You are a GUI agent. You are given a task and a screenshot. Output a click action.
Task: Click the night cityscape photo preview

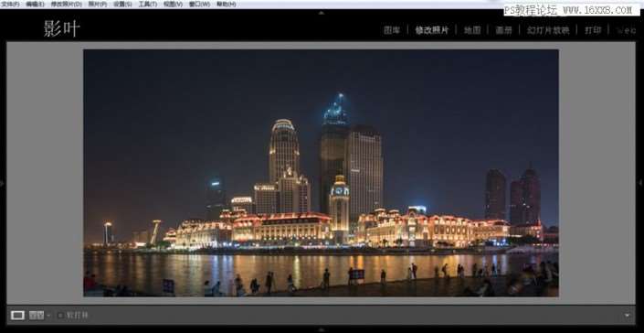pos(321,173)
